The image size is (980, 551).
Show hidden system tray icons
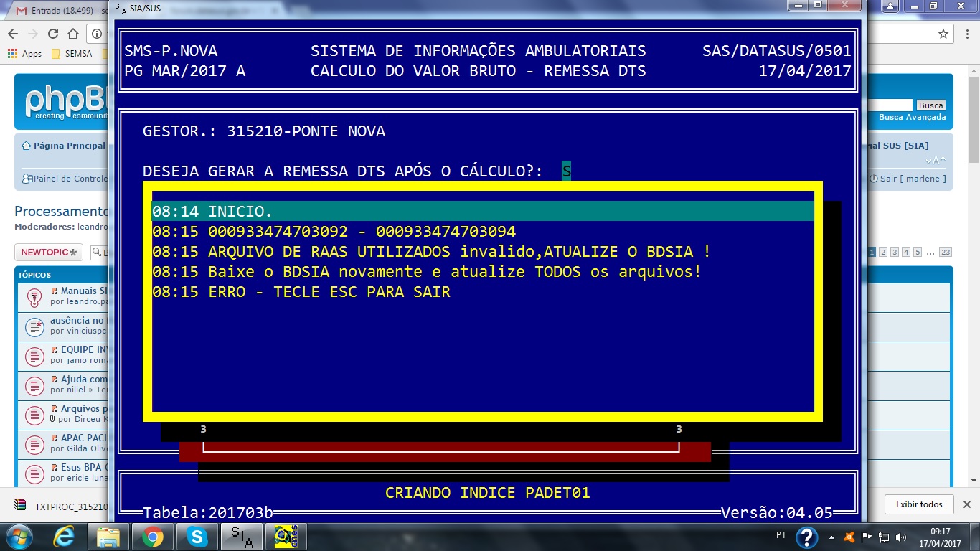point(831,536)
